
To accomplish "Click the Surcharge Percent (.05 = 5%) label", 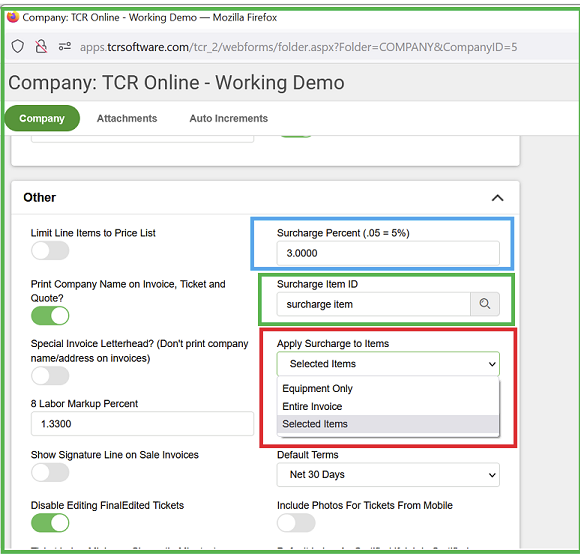I will [x=343, y=233].
